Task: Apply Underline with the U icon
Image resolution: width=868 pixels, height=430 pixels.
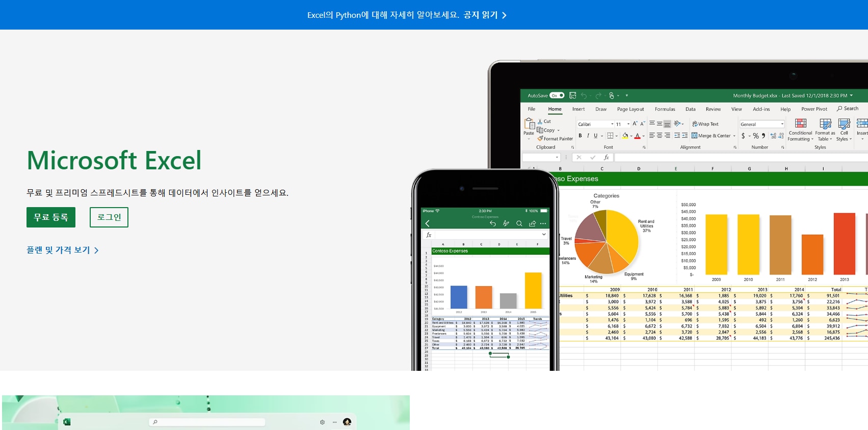Action: [595, 136]
